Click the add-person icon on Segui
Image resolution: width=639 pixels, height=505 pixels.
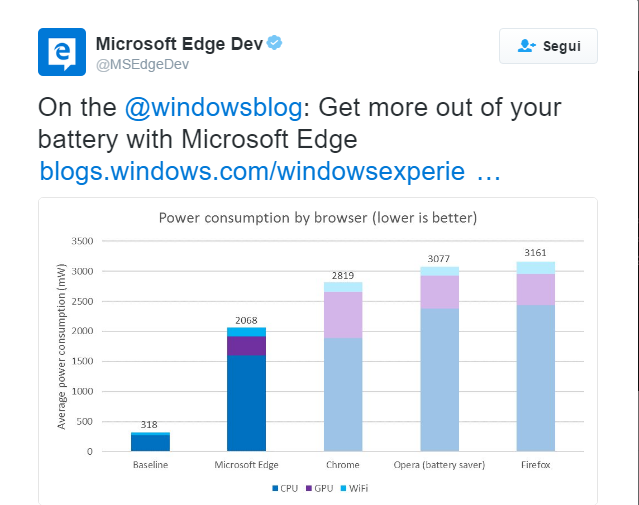527,46
